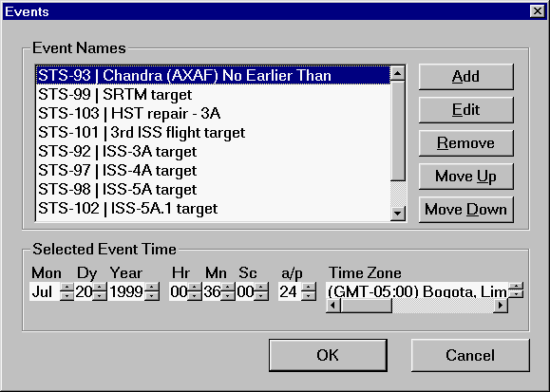
Task: Close the Events window with X
Action: [x=538, y=11]
